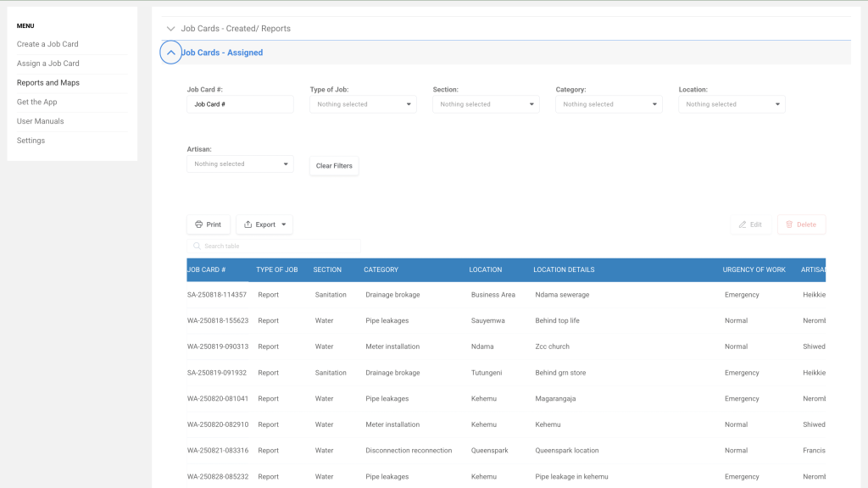This screenshot has width=868, height=488.
Task: Expand the Job Cards - Created/ Reports section
Action: (171, 29)
